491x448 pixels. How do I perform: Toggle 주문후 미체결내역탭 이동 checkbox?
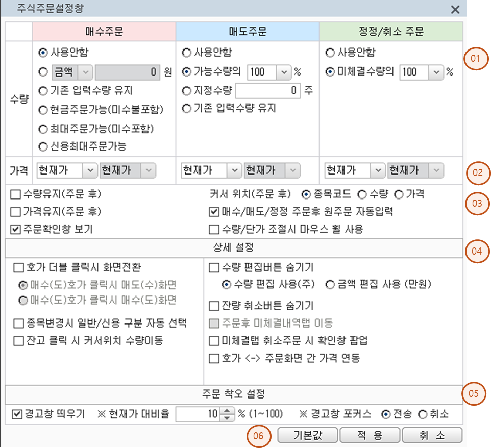point(214,323)
